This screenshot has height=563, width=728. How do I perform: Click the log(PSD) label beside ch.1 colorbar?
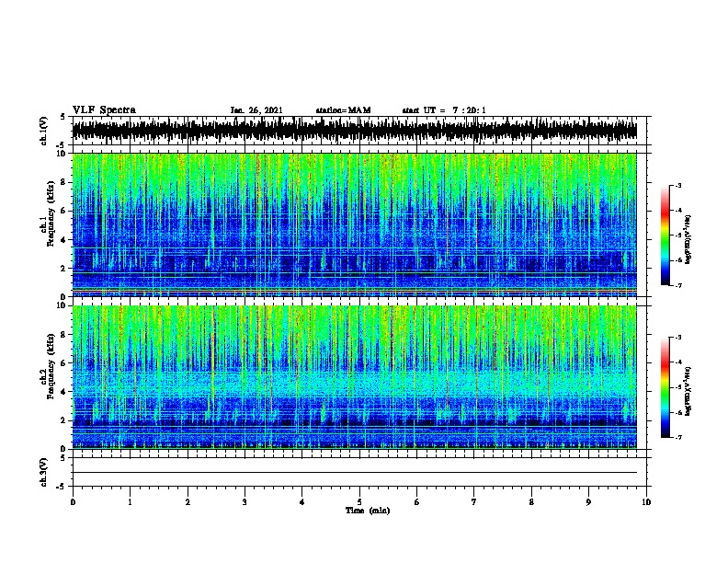tap(688, 239)
